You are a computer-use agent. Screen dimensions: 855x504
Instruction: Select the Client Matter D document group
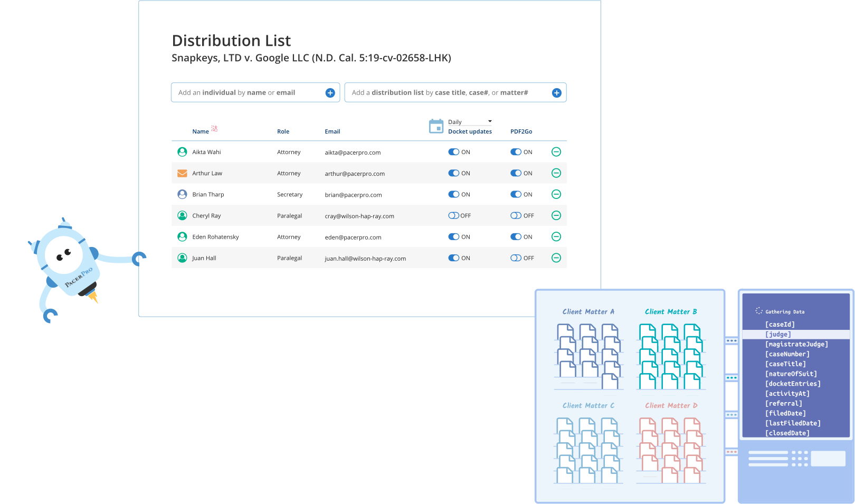click(671, 443)
